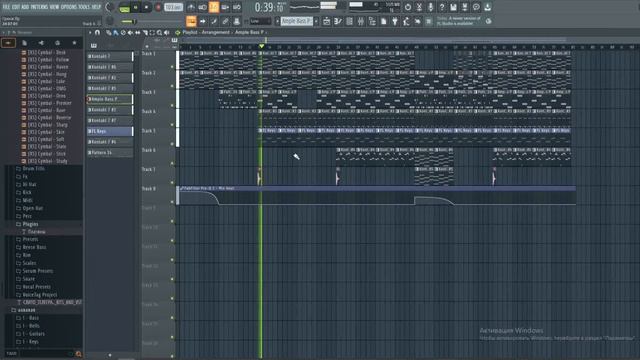This screenshot has width=640, height=360.
Task: Click the Play button in transport
Action: (x=136, y=7)
